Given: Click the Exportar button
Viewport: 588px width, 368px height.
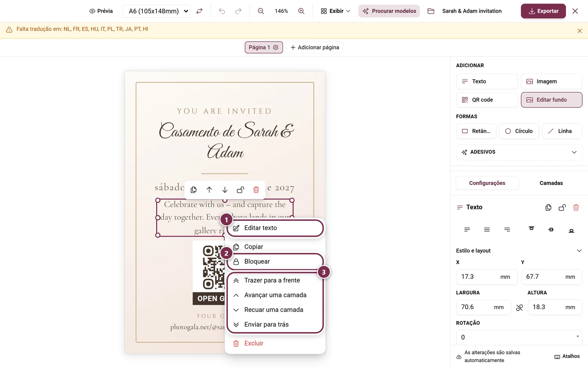Looking at the screenshot, I should (543, 11).
